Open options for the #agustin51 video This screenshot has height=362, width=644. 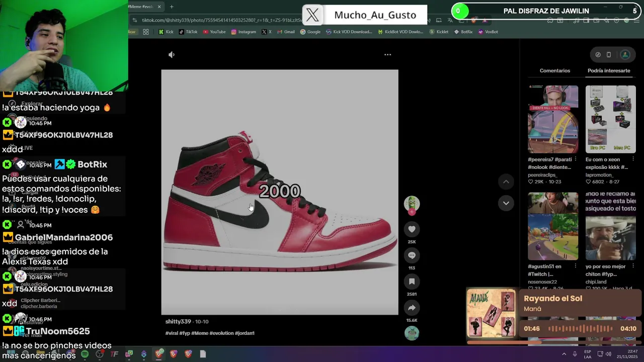click(576, 266)
